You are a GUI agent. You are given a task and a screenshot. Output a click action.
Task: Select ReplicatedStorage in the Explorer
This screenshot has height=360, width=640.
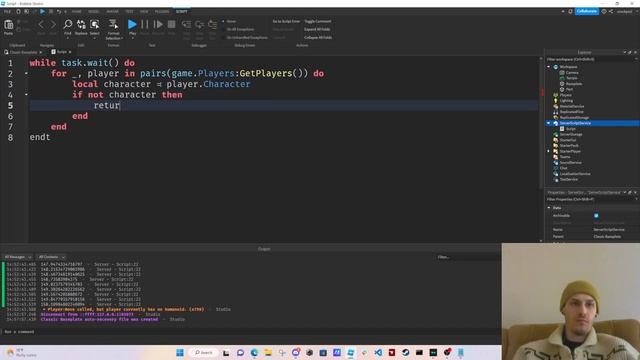point(574,118)
